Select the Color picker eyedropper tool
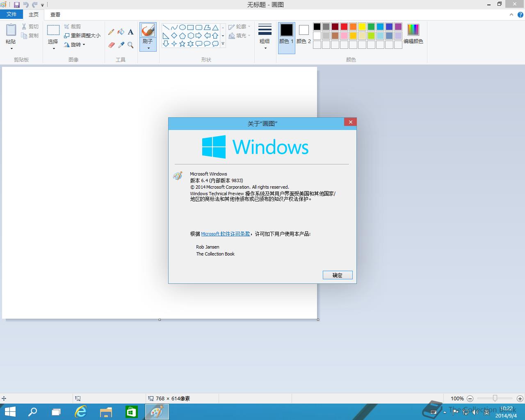 [x=121, y=45]
